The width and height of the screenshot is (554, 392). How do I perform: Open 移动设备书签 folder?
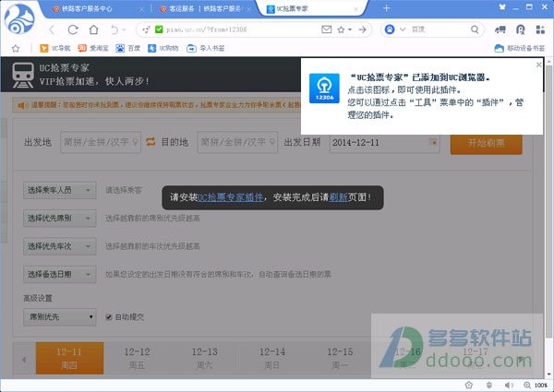pos(519,48)
